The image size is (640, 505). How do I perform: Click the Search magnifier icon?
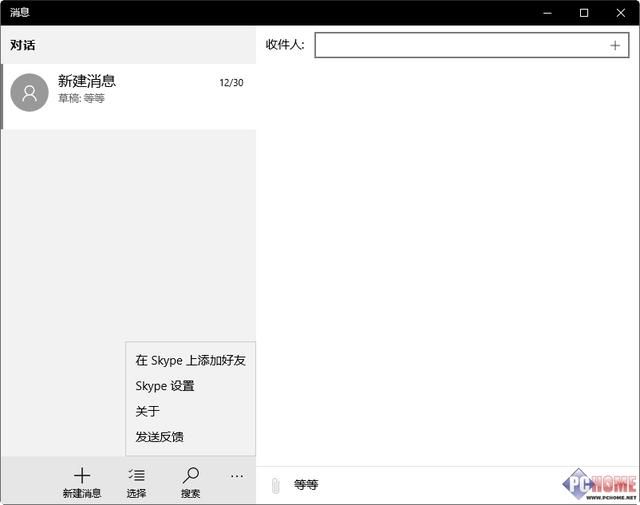pos(191,475)
